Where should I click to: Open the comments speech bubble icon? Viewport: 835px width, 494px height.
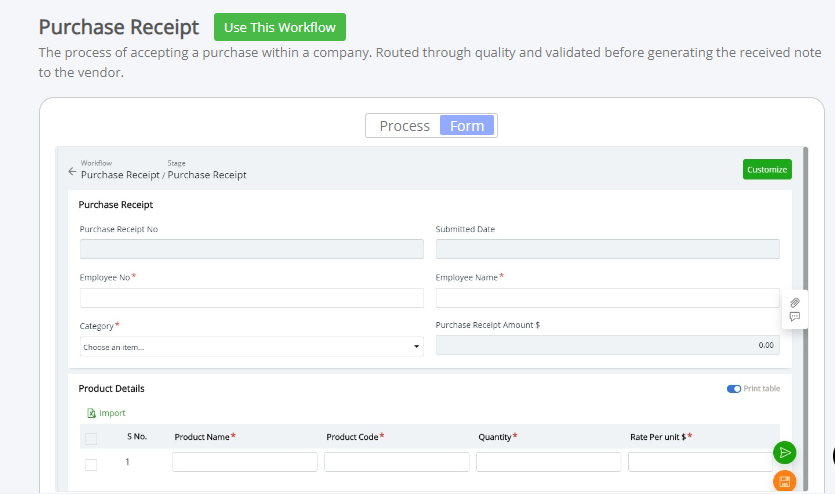[795, 317]
